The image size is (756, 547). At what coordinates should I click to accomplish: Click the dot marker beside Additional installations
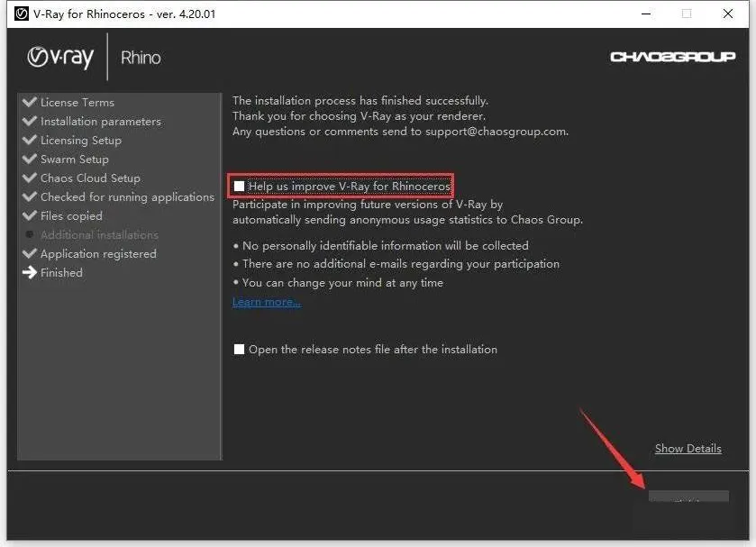point(30,234)
